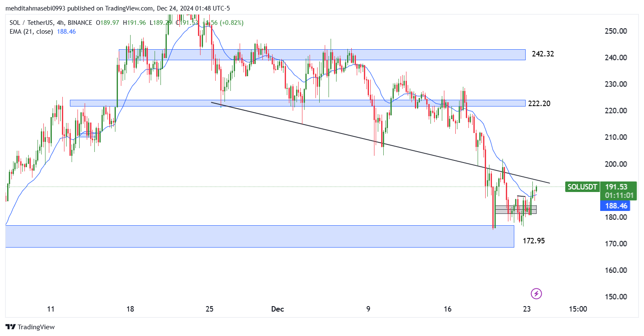Click the countdown timer 01:11:01

[619, 195]
